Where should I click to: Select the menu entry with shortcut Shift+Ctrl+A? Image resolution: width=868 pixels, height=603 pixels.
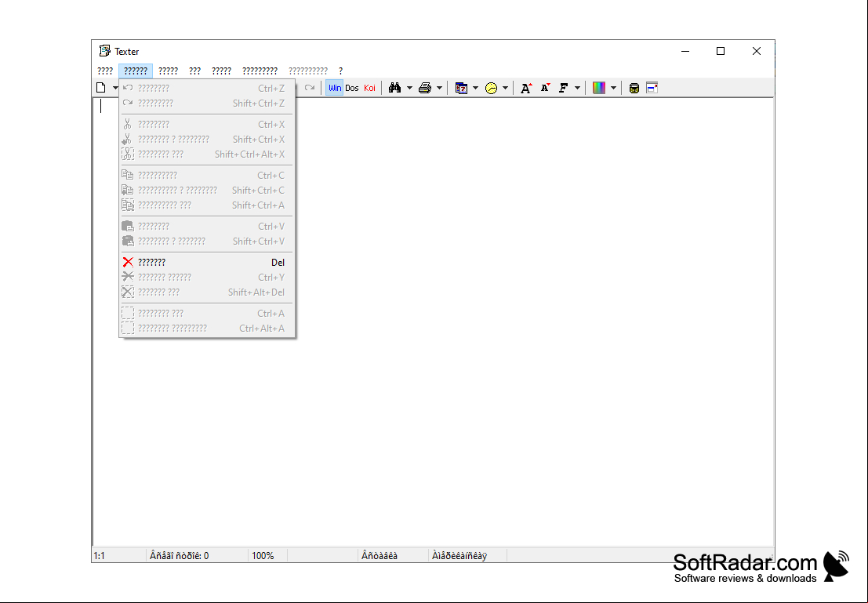[207, 205]
